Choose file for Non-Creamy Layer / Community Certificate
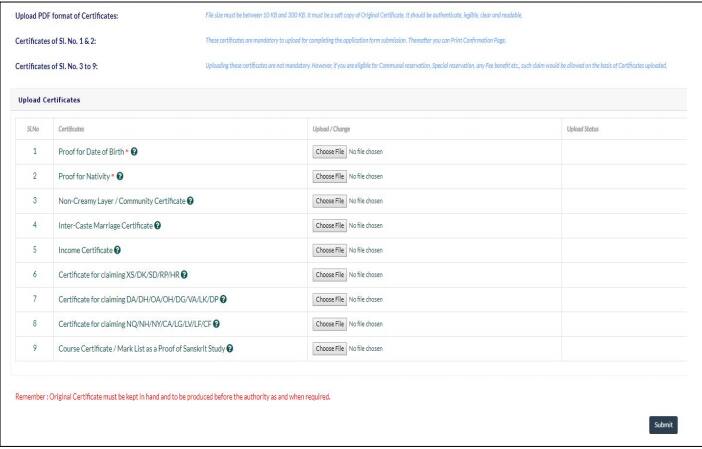The image size is (702, 449). pos(329,201)
